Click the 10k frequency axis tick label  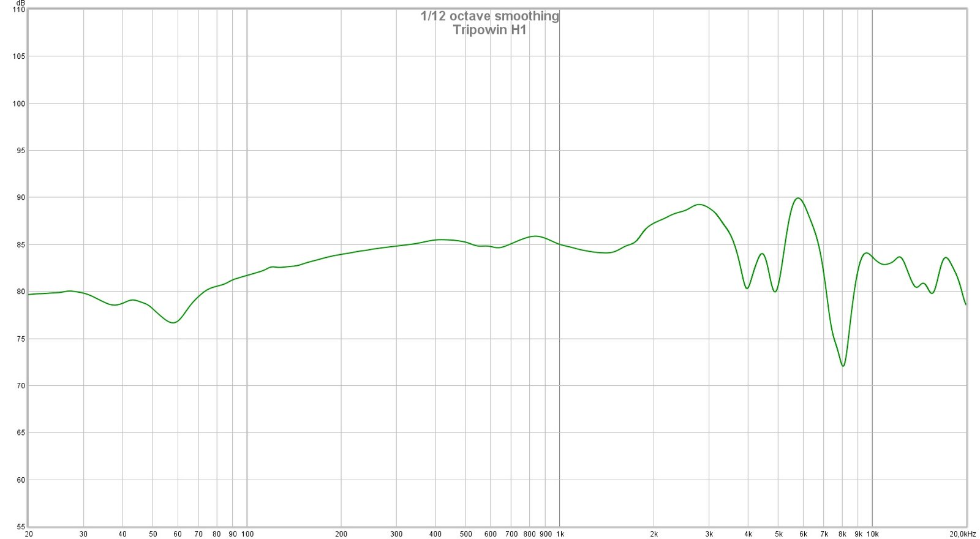tap(872, 534)
